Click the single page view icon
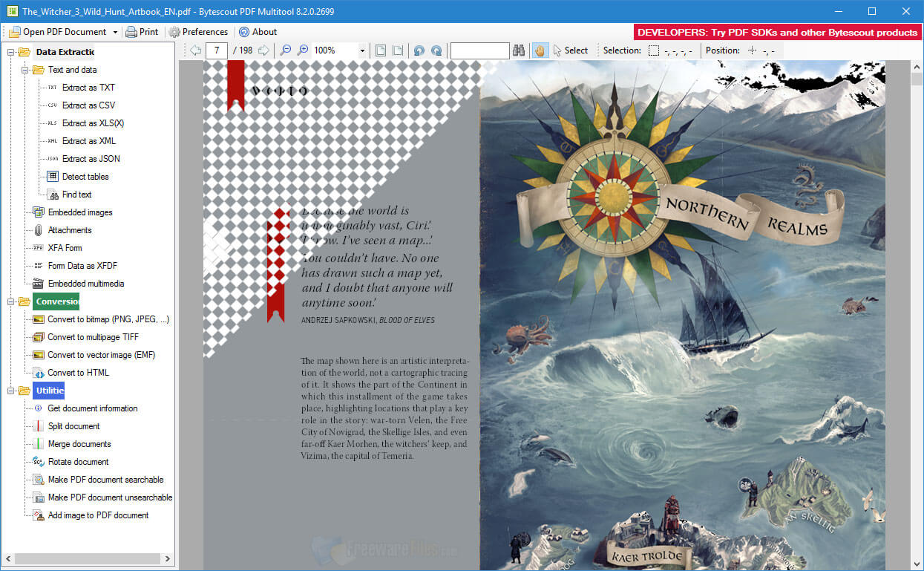The image size is (924, 571). point(381,50)
